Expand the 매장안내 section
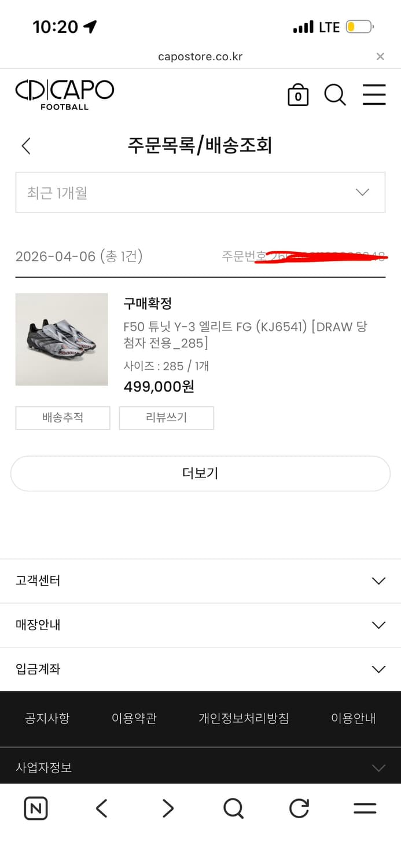 pyautogui.click(x=200, y=625)
